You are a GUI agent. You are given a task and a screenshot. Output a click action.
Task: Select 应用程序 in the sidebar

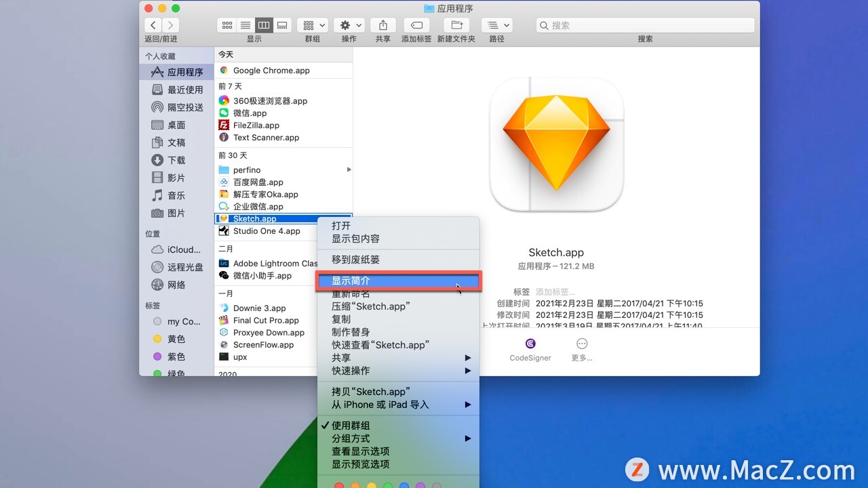tap(177, 72)
